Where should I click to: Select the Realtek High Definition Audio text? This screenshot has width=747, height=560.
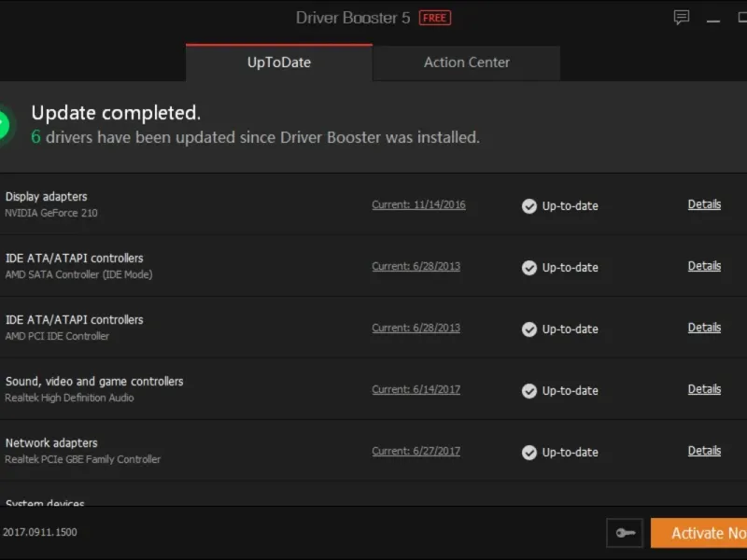pyautogui.click(x=69, y=398)
